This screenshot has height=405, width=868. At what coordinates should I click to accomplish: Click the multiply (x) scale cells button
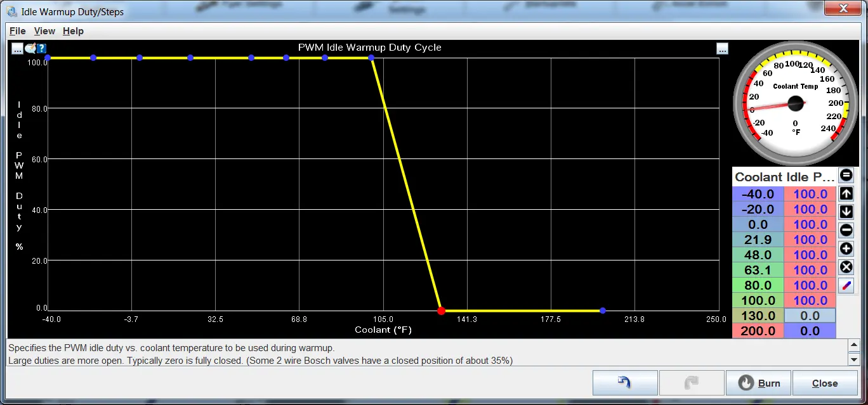846,267
